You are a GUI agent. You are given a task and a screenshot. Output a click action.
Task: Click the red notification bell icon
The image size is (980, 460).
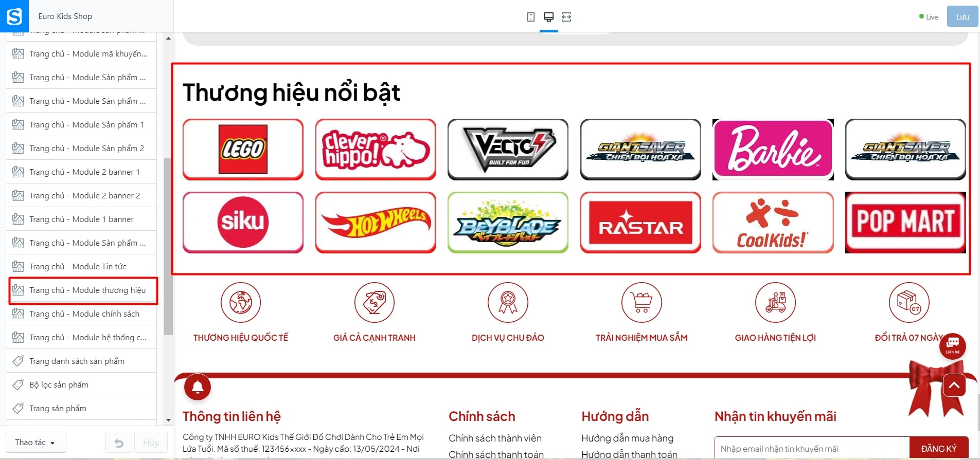198,388
